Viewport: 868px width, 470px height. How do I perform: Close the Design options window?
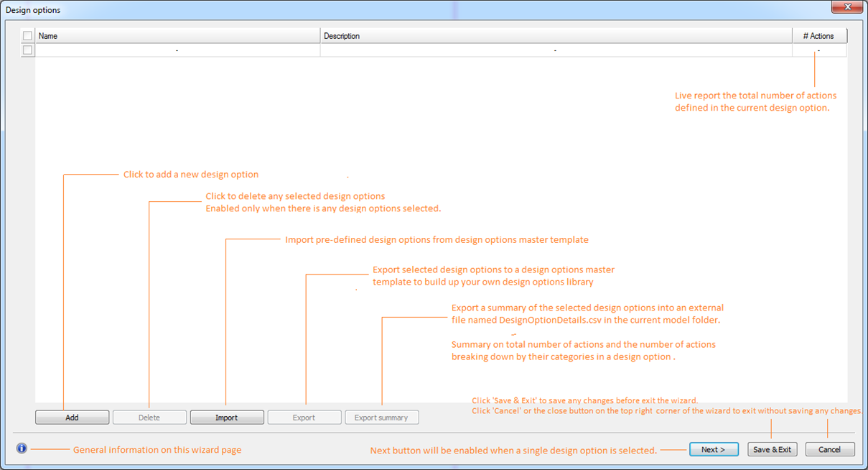point(846,7)
